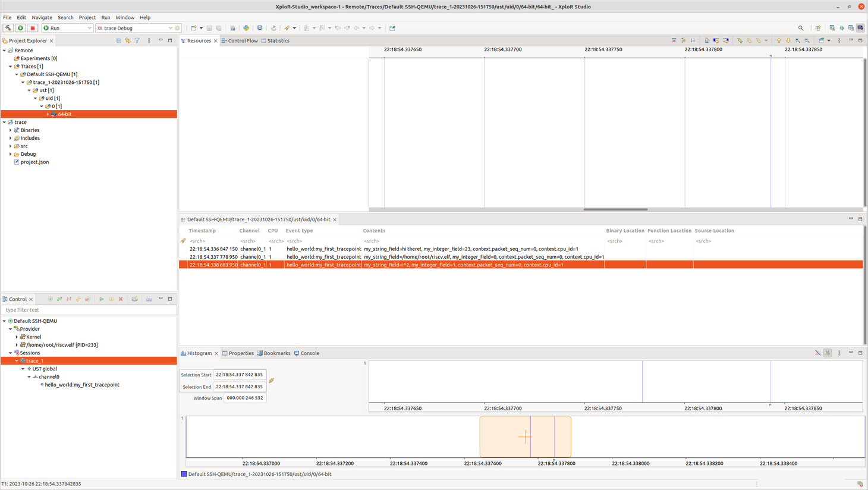This screenshot has width=868, height=490.
Task: Click the green Run launch button
Action: (20, 28)
